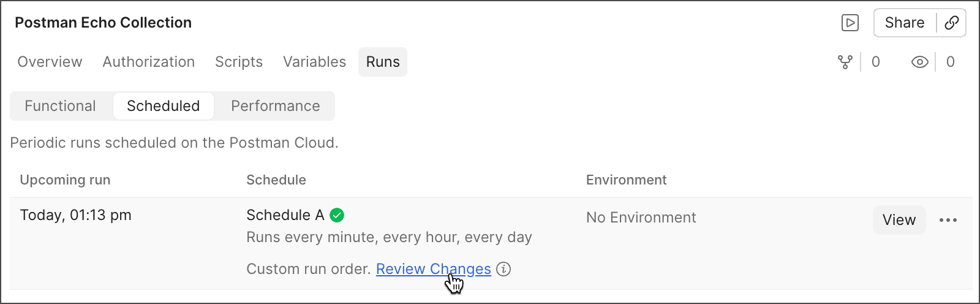Click the Share button
The height and width of the screenshot is (304, 980).
click(904, 23)
